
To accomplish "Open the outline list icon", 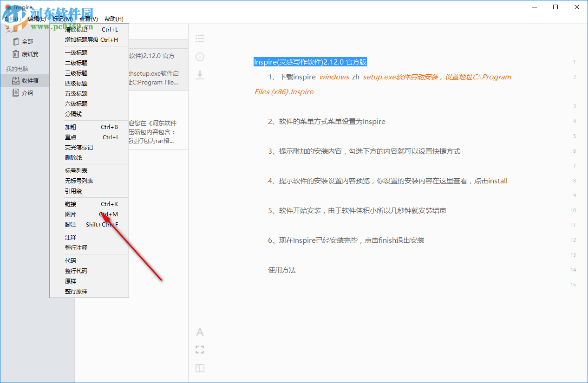I will click(x=200, y=39).
